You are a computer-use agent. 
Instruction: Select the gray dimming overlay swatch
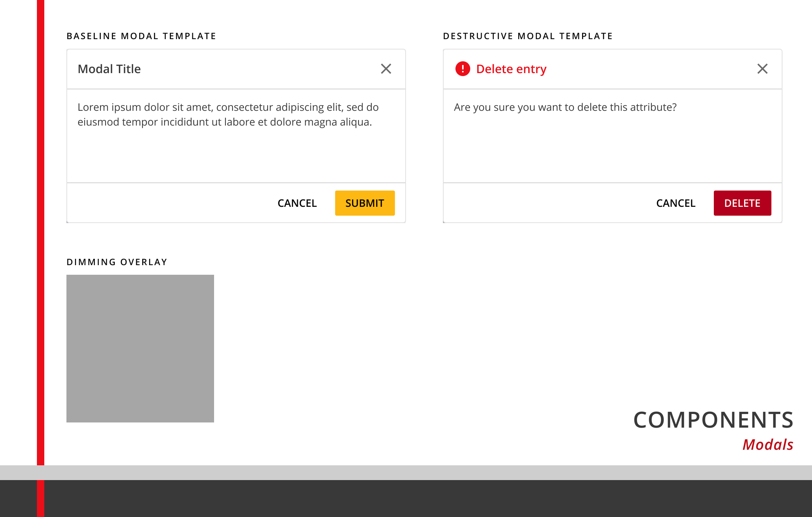click(140, 349)
